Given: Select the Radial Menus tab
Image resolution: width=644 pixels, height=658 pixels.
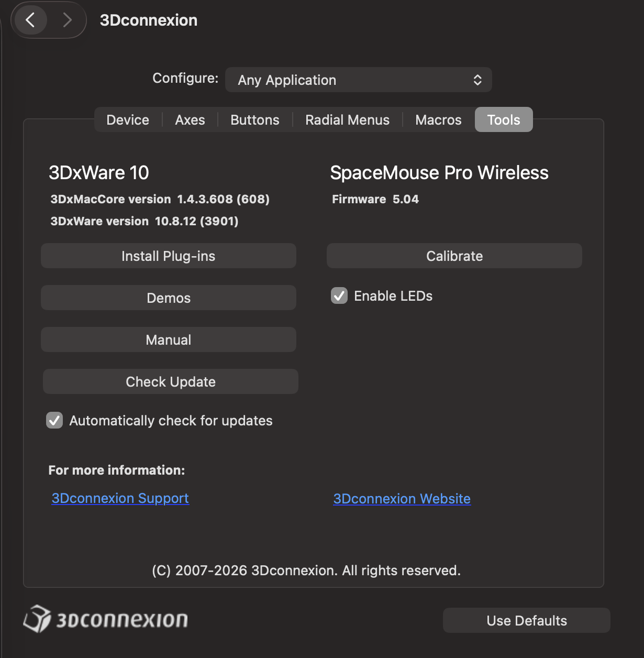Looking at the screenshot, I should (x=348, y=120).
